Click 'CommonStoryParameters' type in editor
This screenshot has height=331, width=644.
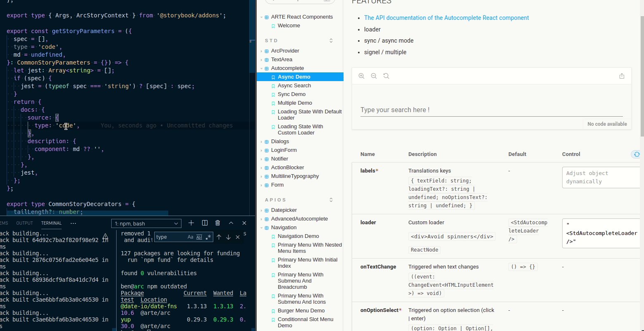[53, 62]
